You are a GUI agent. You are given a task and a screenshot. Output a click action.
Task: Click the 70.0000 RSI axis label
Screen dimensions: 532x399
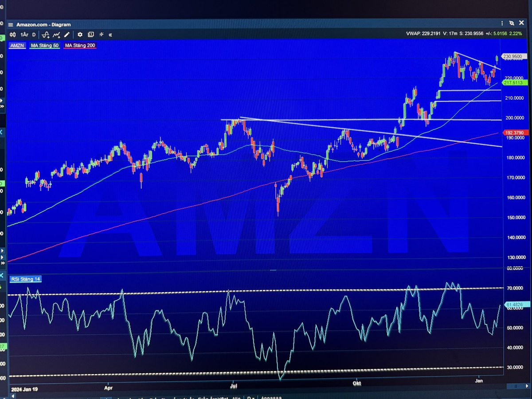coord(516,288)
